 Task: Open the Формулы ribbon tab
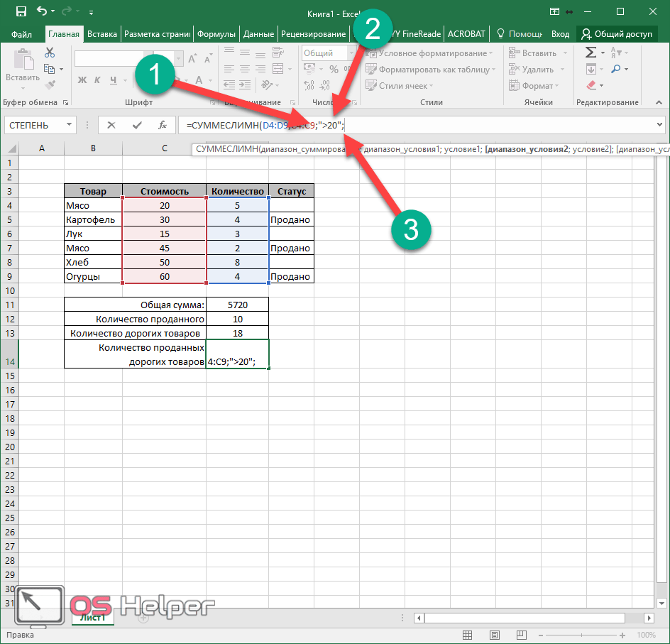(x=216, y=33)
